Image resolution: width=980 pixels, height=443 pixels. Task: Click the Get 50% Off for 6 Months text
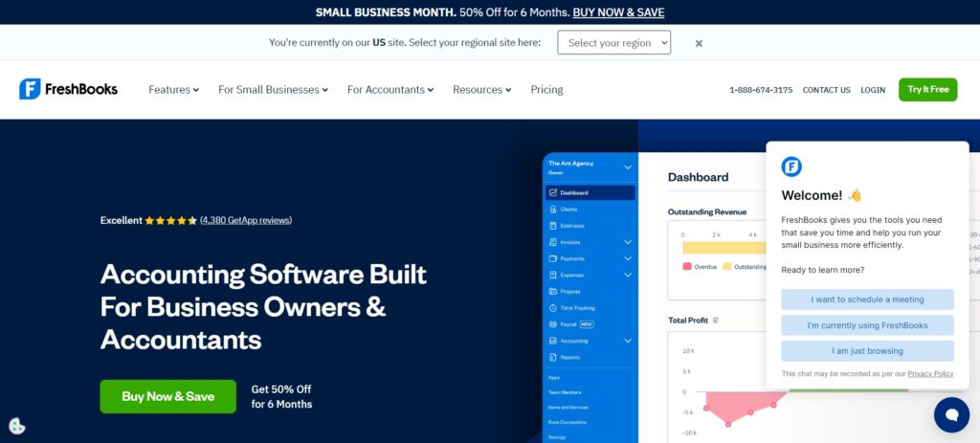(281, 397)
